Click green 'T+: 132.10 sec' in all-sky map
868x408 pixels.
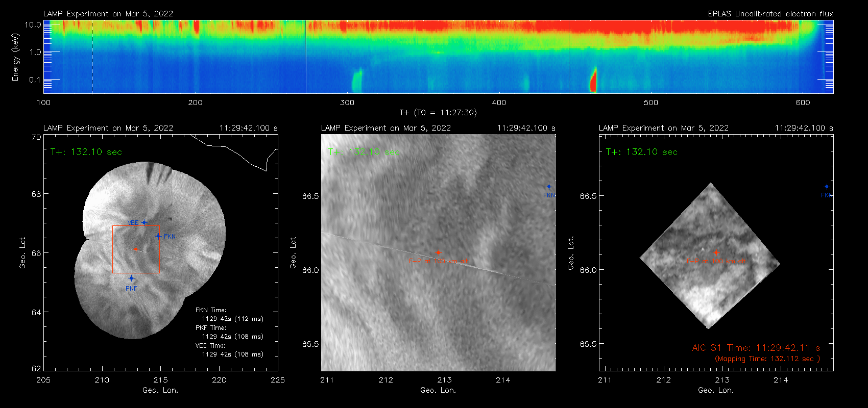[x=86, y=152]
